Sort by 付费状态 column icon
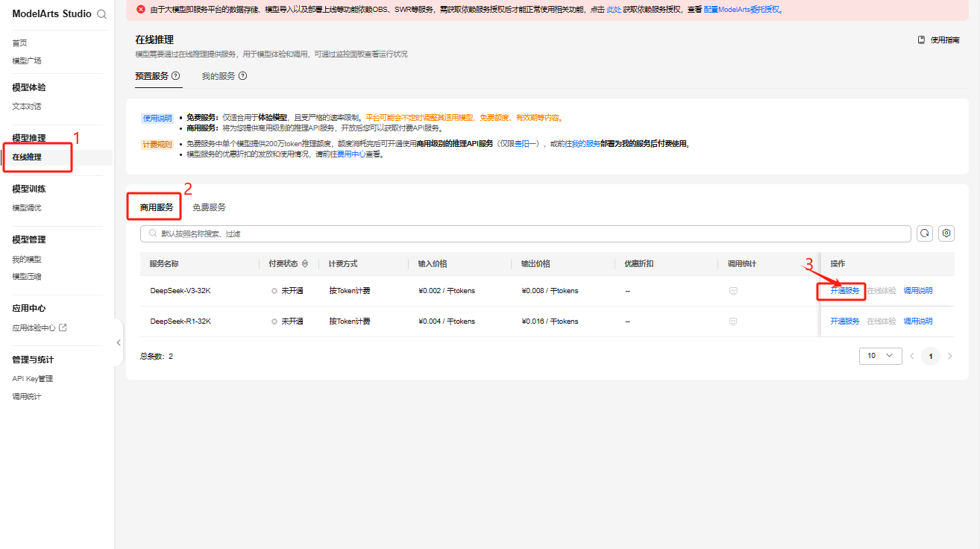The height and width of the screenshot is (549, 980). (305, 264)
